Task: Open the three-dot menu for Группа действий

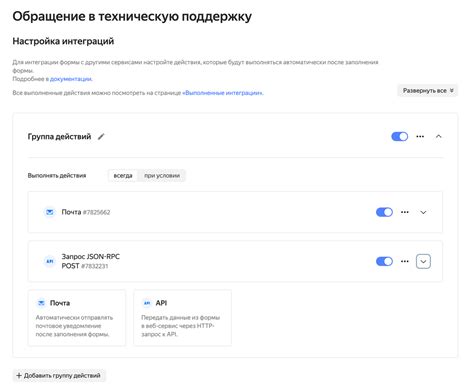Action: pyautogui.click(x=420, y=136)
